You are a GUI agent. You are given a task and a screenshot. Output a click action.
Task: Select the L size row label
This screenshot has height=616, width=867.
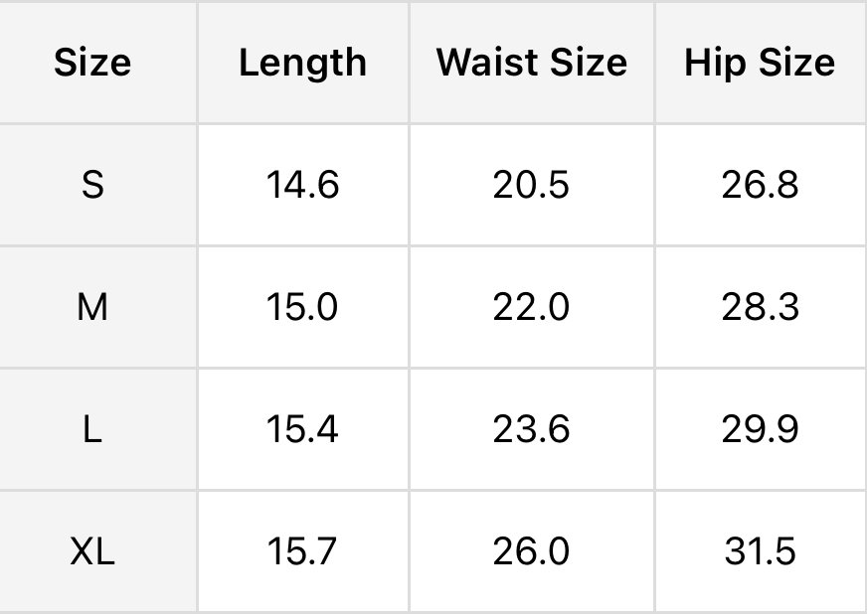click(92, 429)
